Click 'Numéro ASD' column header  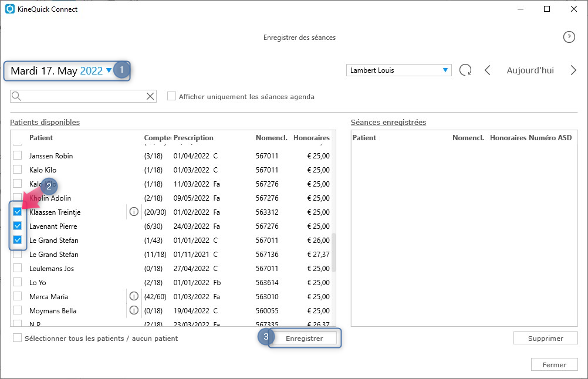tap(550, 138)
